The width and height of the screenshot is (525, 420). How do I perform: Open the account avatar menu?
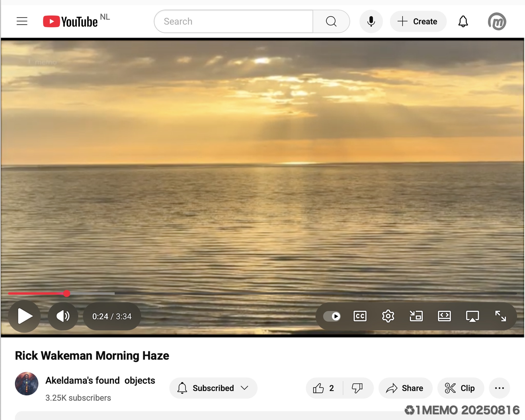coord(497,22)
